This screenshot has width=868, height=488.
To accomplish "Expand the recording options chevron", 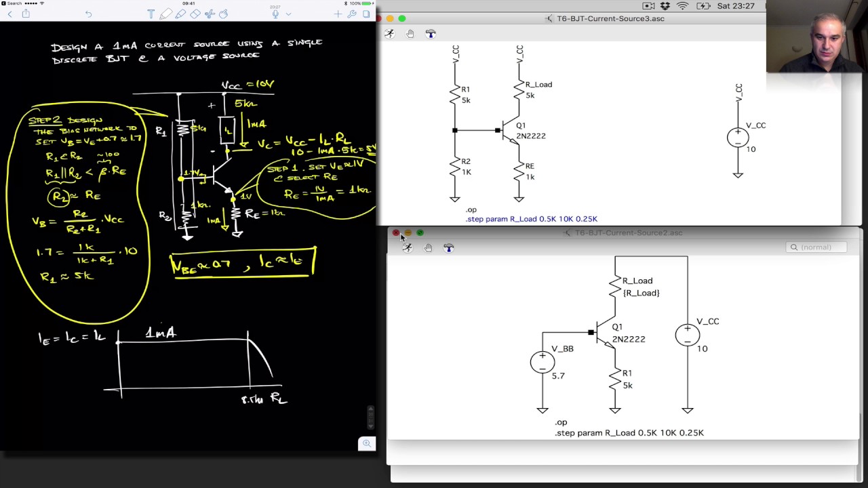I will point(288,14).
